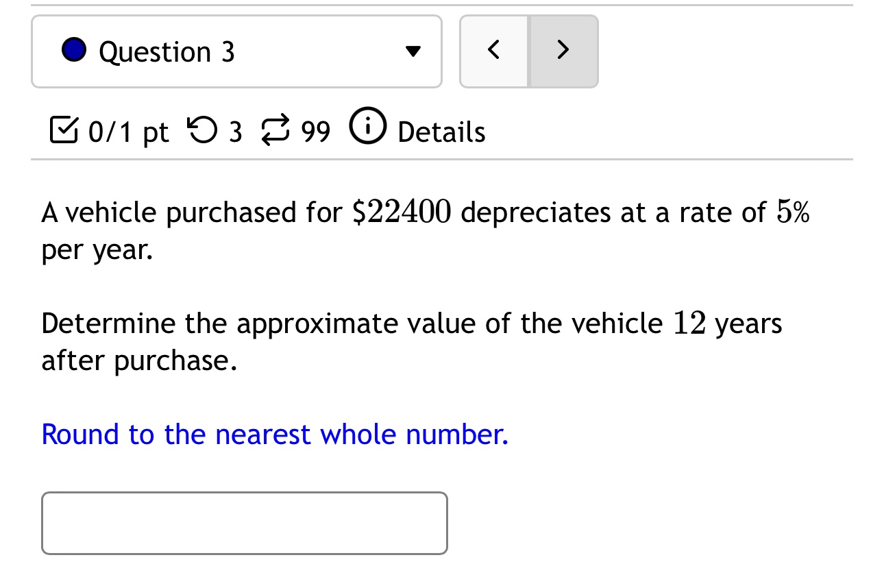Click the 99 regenerations count

click(x=316, y=132)
